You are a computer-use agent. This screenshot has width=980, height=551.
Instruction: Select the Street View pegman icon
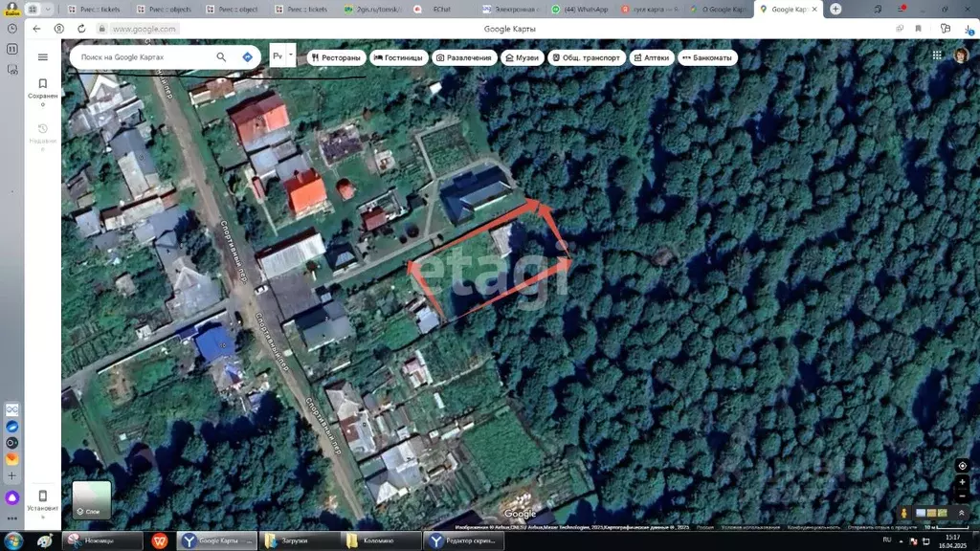pyautogui.click(x=902, y=514)
